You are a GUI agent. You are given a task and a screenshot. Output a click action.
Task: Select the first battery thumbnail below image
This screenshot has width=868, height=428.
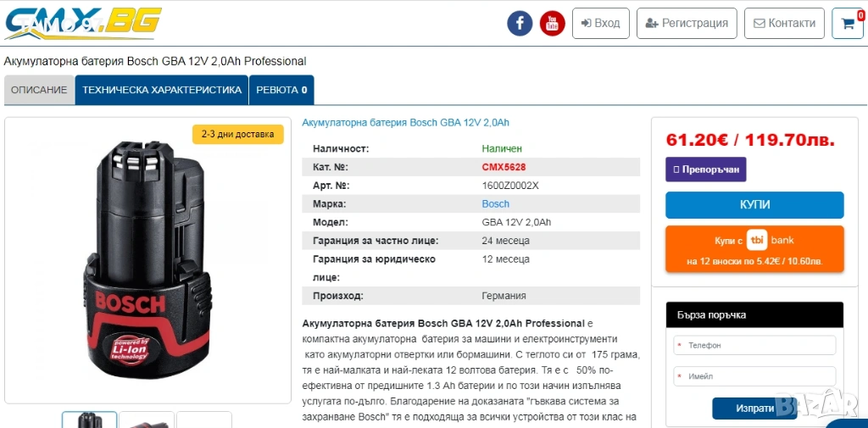[90, 420]
